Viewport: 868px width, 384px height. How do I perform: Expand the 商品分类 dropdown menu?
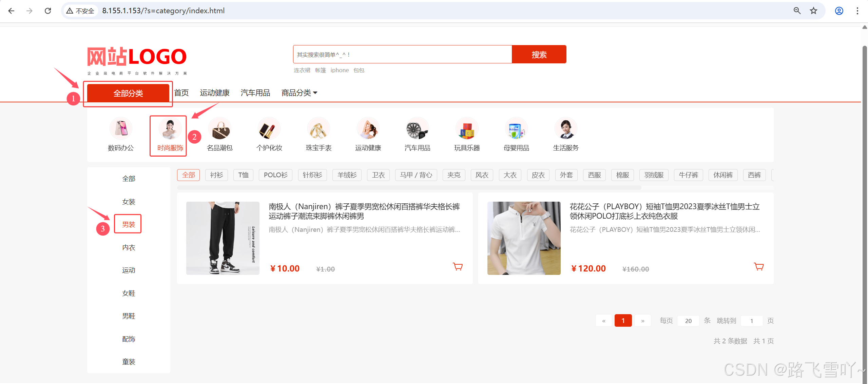pos(299,93)
